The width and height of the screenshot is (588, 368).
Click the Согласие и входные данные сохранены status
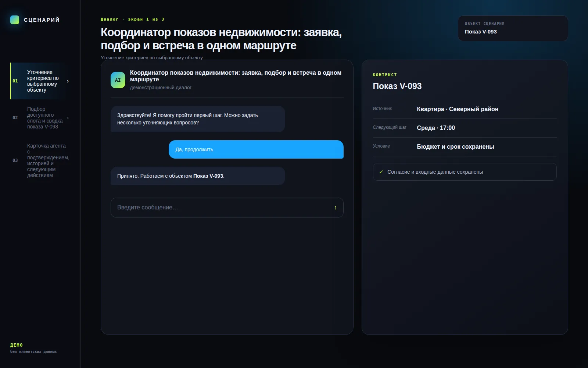pyautogui.click(x=465, y=172)
